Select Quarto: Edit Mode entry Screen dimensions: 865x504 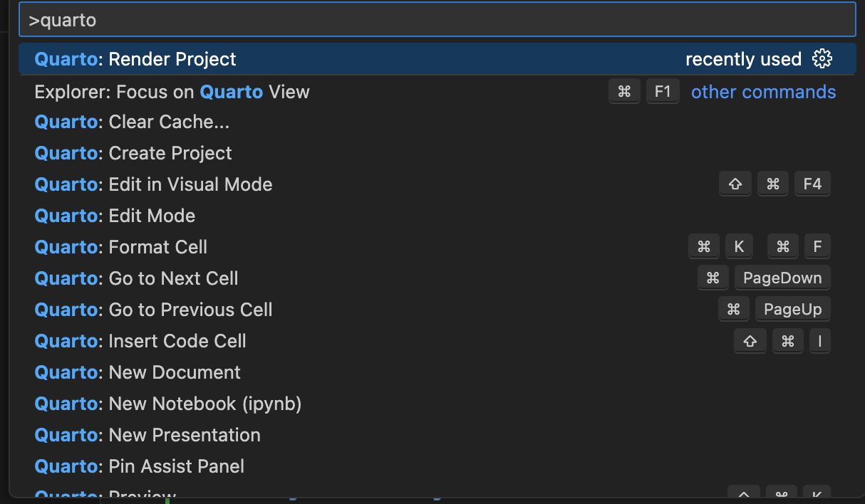[x=437, y=216]
